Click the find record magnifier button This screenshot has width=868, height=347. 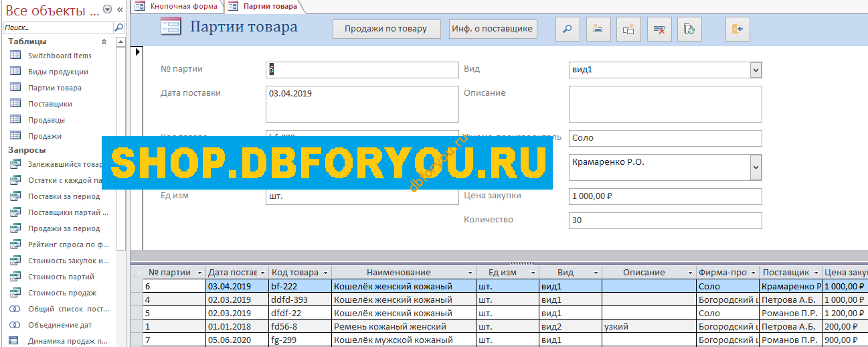pyautogui.click(x=568, y=29)
